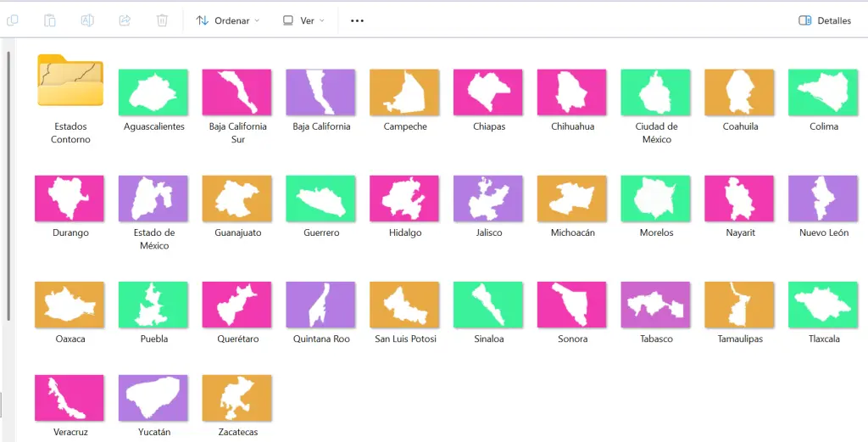The height and width of the screenshot is (442, 868).
Task: Select the Guerrero map thumbnail
Action: [320, 199]
